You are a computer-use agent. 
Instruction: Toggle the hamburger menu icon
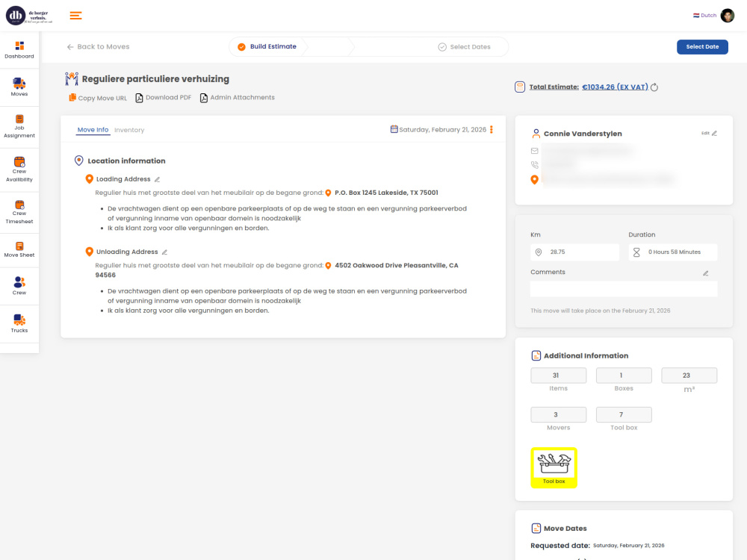pyautogui.click(x=75, y=16)
